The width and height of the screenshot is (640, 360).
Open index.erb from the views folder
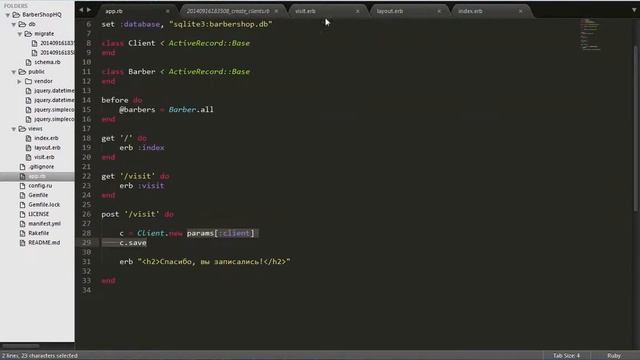[46, 138]
